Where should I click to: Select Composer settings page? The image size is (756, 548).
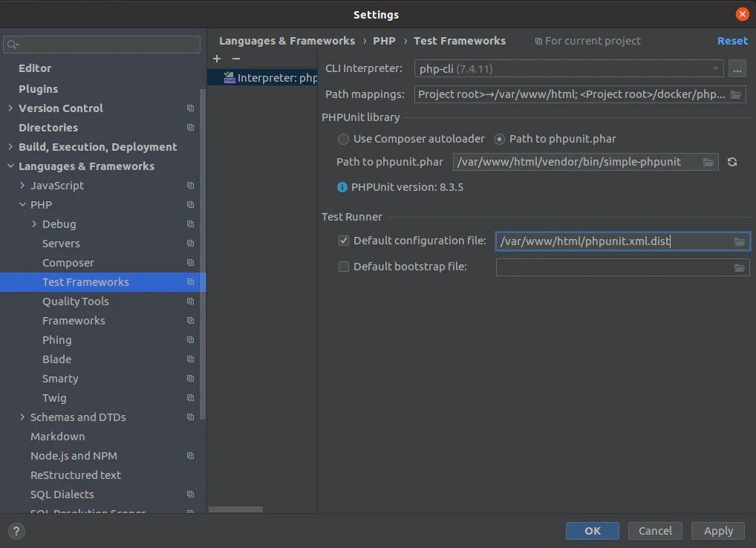pyautogui.click(x=68, y=263)
